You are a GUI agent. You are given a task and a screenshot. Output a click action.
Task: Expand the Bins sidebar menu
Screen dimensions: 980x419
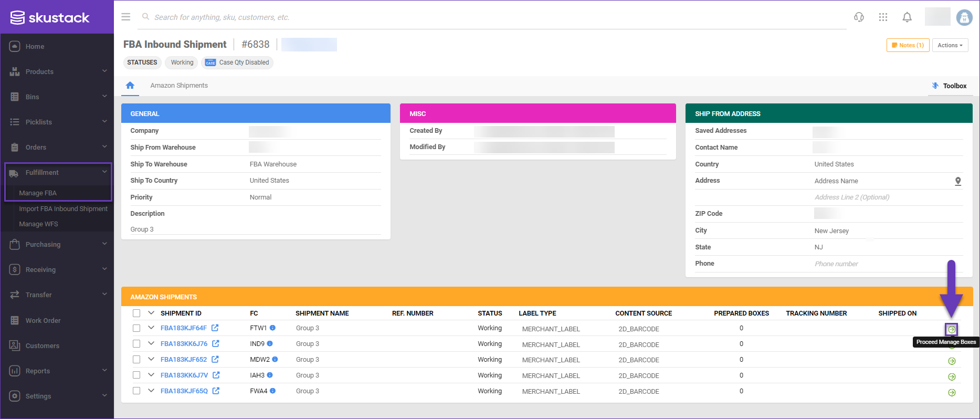pos(57,97)
